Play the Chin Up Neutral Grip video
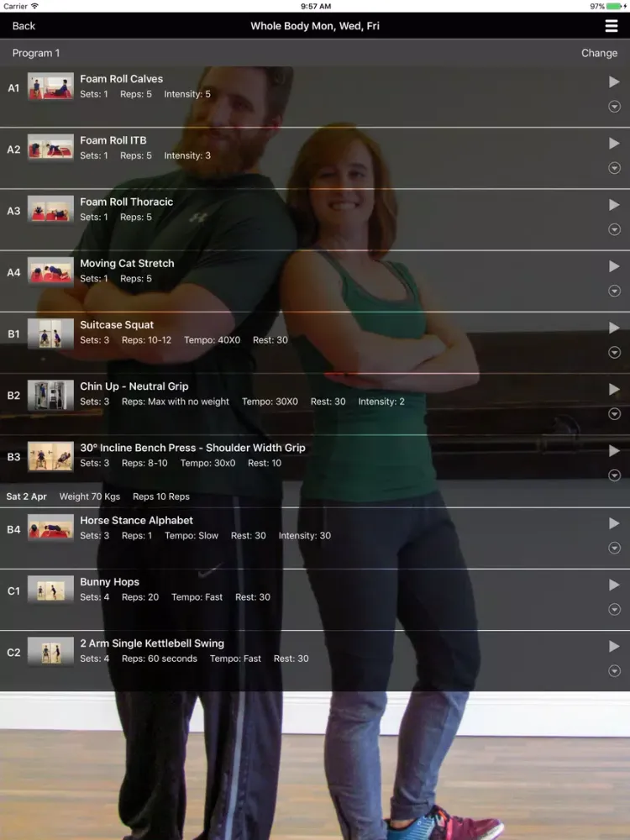Viewport: 630px width, 840px height. (x=614, y=390)
